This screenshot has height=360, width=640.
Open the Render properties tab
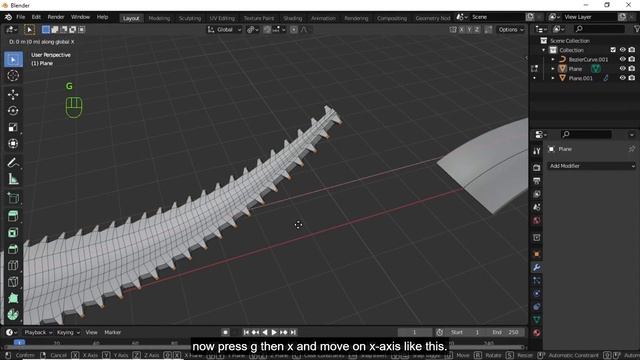pos(537,168)
